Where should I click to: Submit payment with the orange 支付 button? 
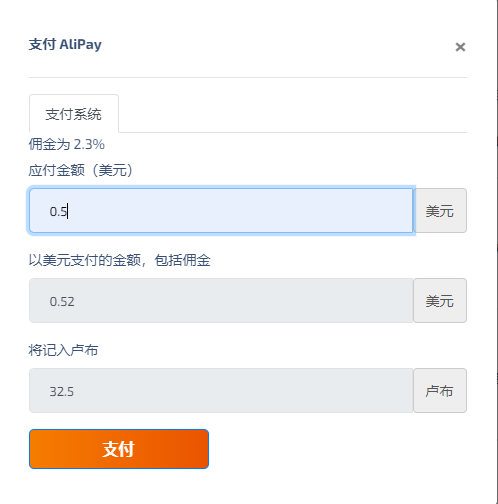point(119,449)
